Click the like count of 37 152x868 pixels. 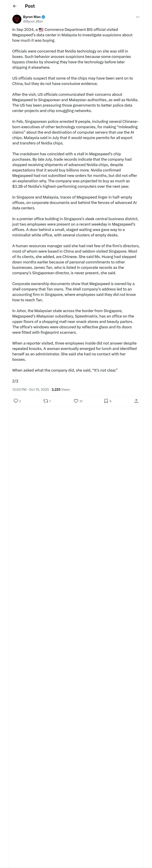coord(81,401)
